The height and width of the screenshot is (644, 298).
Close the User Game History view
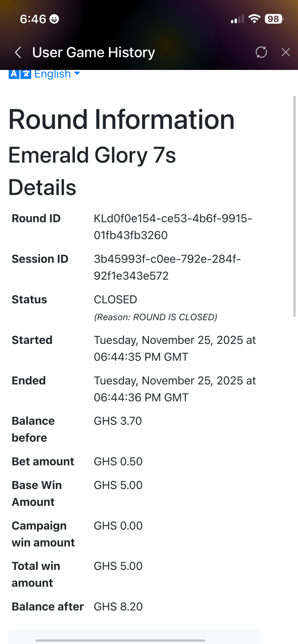[286, 52]
